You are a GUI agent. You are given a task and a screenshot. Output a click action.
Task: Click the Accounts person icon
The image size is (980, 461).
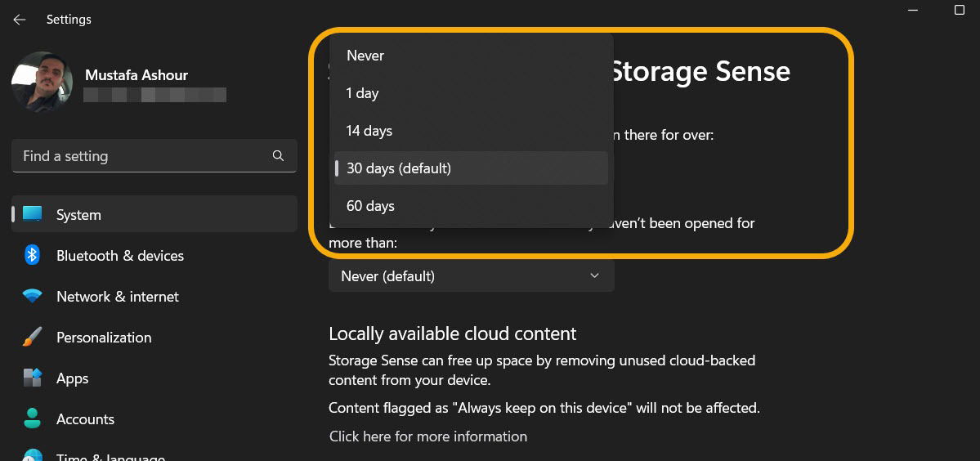32,418
